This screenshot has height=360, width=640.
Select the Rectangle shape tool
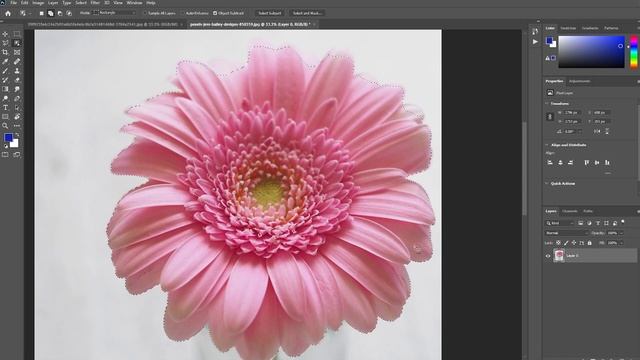click(5, 117)
